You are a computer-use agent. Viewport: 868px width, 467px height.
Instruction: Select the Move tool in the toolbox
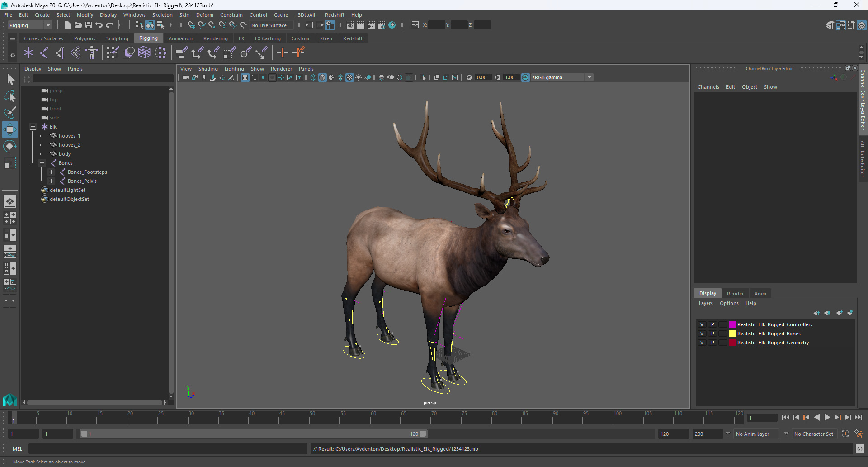pos(9,129)
